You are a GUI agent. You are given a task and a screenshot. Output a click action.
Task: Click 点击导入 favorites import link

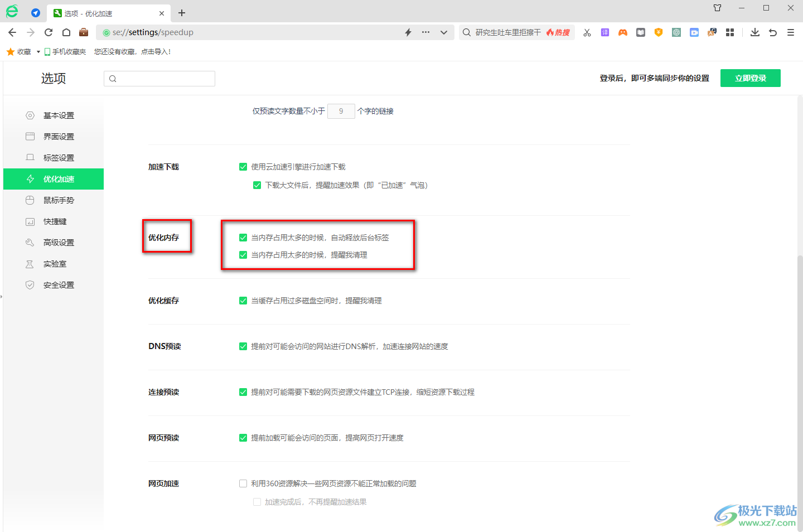pos(156,52)
